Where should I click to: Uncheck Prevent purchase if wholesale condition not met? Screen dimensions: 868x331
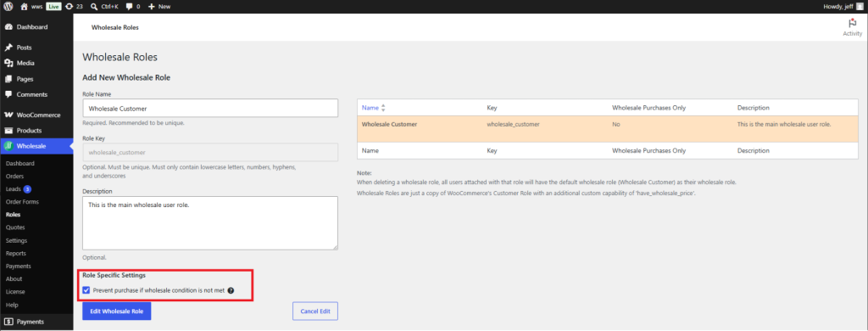click(86, 290)
